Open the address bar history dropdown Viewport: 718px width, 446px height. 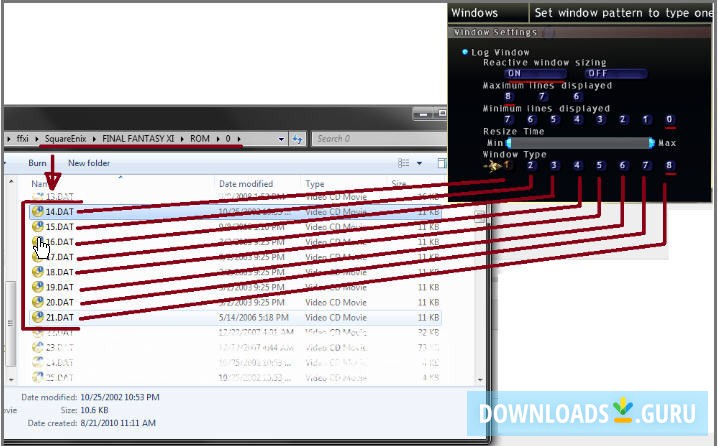(x=281, y=139)
